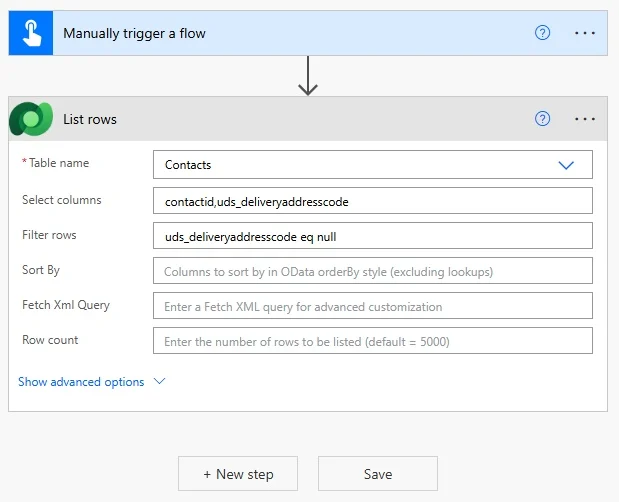Click the manual trigger hand icon
The image size is (619, 502).
click(29, 33)
